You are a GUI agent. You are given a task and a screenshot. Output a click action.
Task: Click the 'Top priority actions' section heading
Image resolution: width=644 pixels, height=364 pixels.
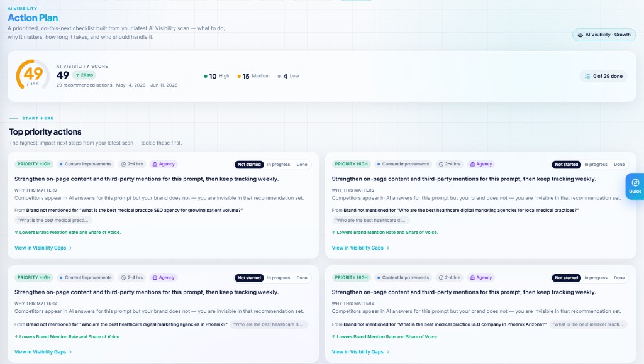(x=45, y=132)
